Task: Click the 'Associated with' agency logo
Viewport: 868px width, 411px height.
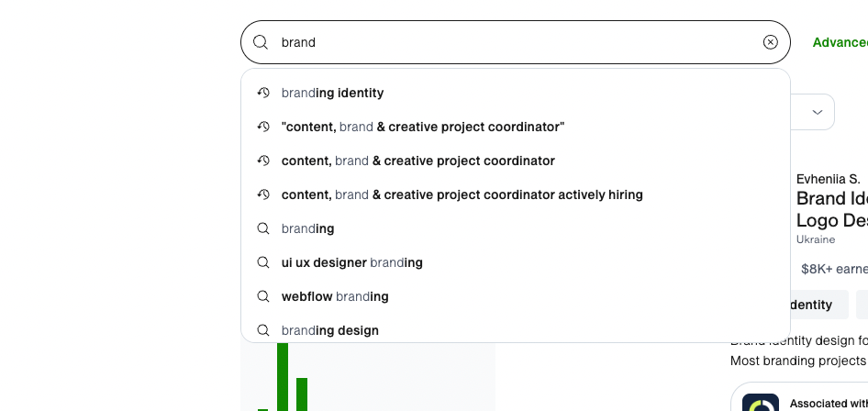Action: 761,403
